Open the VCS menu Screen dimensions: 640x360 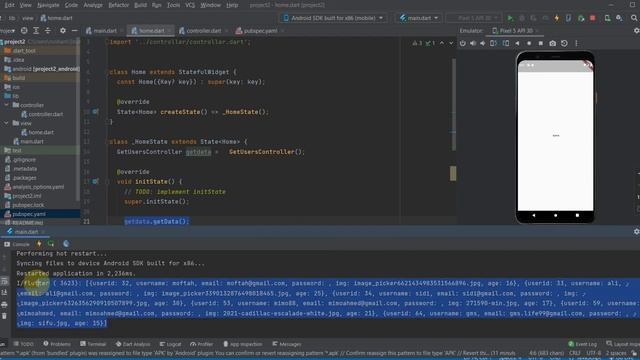[190, 5]
